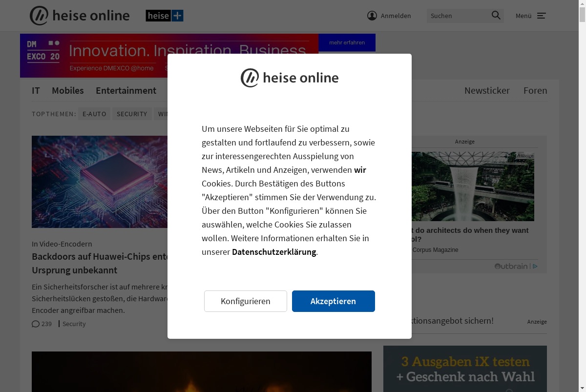Click the Konfigurieren button
The width and height of the screenshot is (586, 392).
246,301
